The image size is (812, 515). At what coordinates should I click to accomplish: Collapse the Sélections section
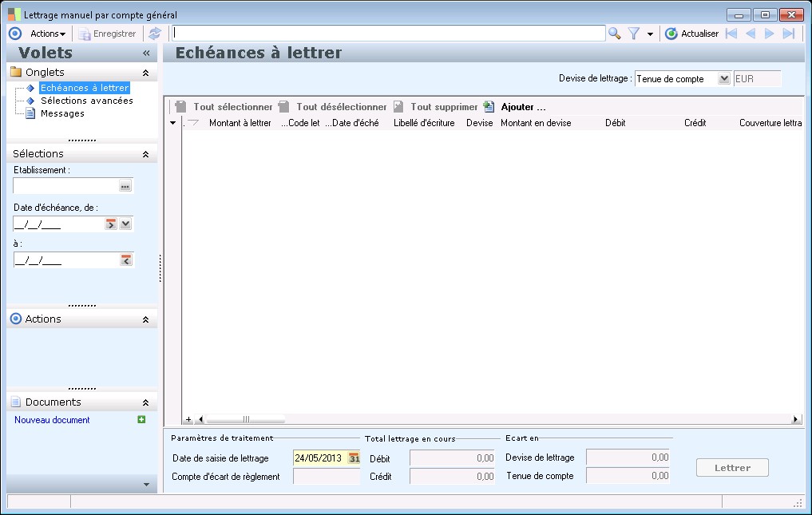tap(145, 154)
